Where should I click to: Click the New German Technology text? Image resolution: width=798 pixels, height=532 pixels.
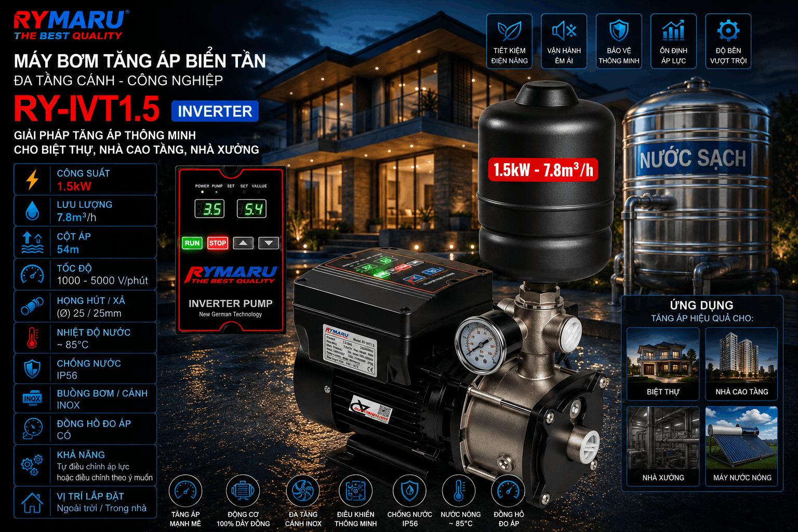pos(231,314)
